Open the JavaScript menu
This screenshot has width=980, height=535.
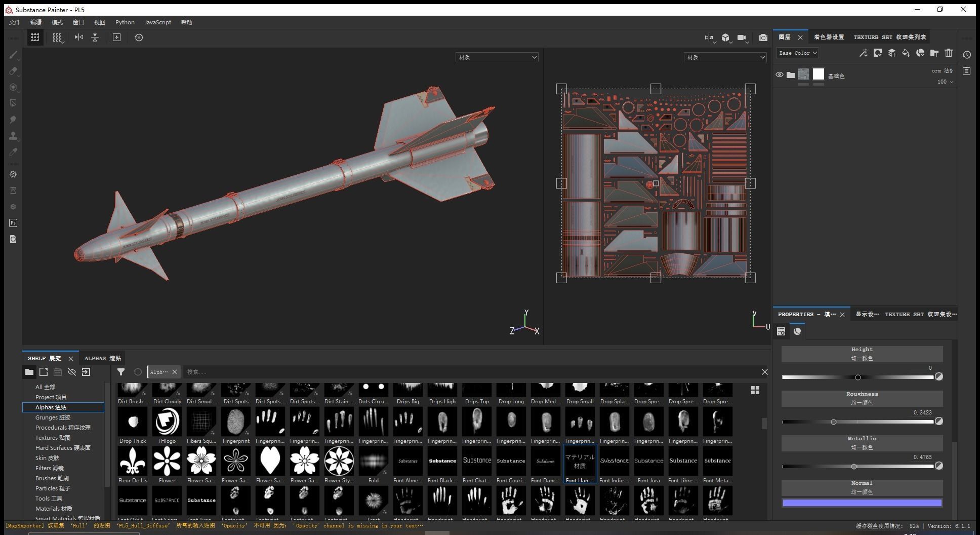(157, 22)
